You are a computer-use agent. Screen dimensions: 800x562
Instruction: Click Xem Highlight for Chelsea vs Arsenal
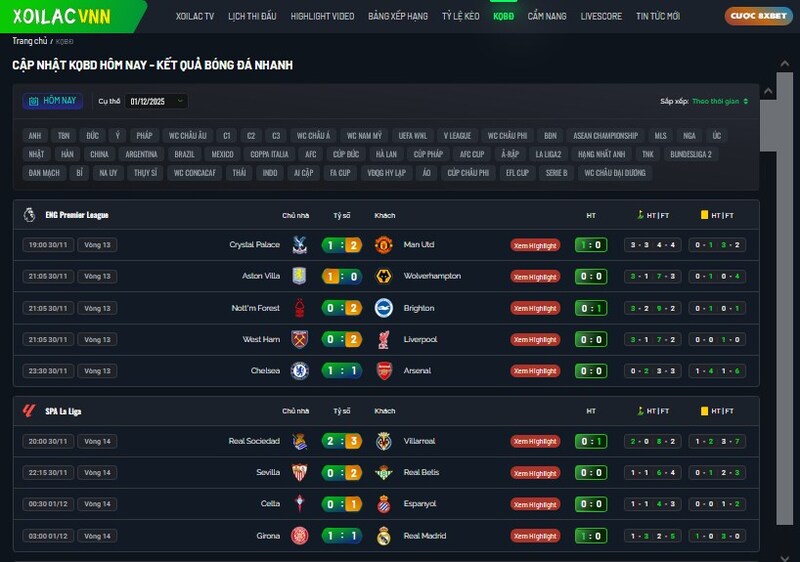(x=535, y=371)
